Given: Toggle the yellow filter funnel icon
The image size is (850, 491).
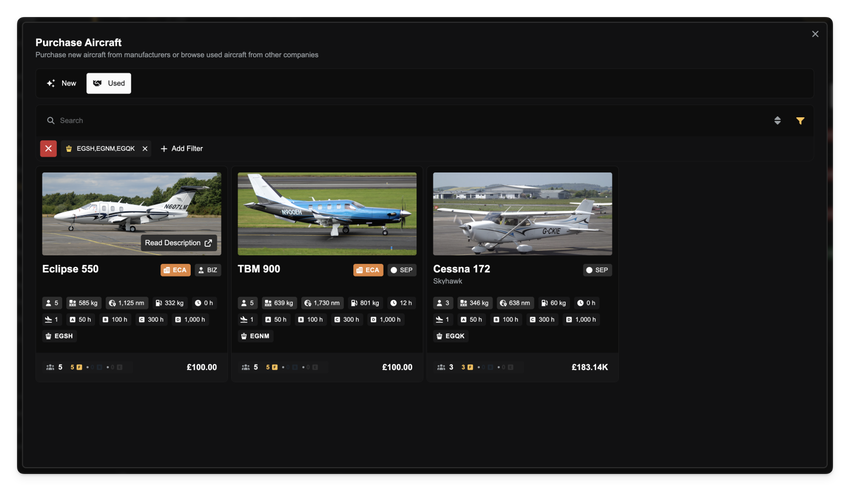Looking at the screenshot, I should (800, 120).
